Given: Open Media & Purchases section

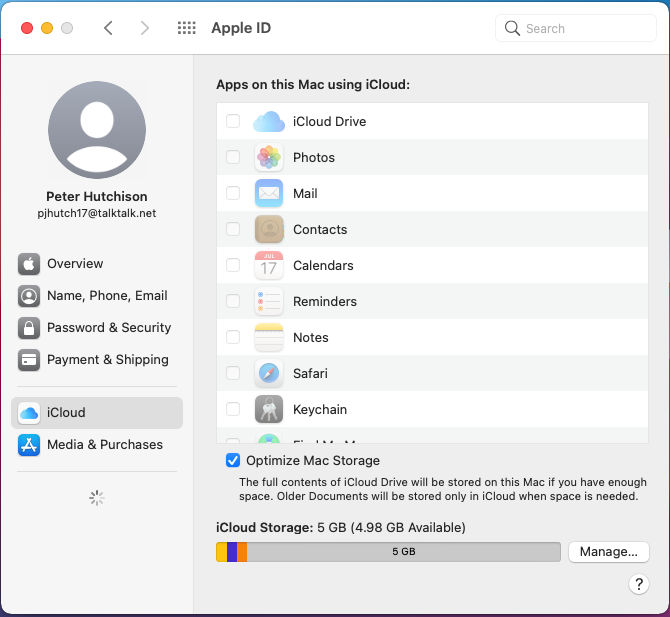Looking at the screenshot, I should pyautogui.click(x=104, y=445).
